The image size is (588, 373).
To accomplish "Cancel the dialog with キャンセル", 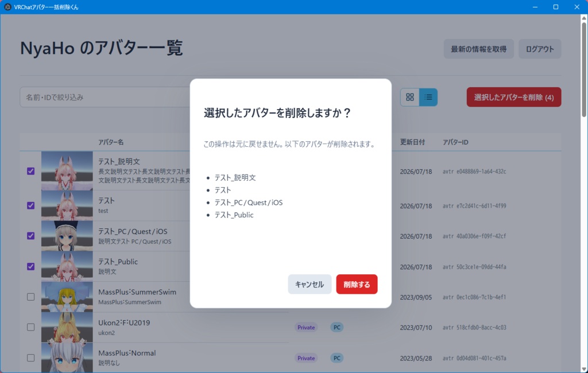I will coord(310,284).
